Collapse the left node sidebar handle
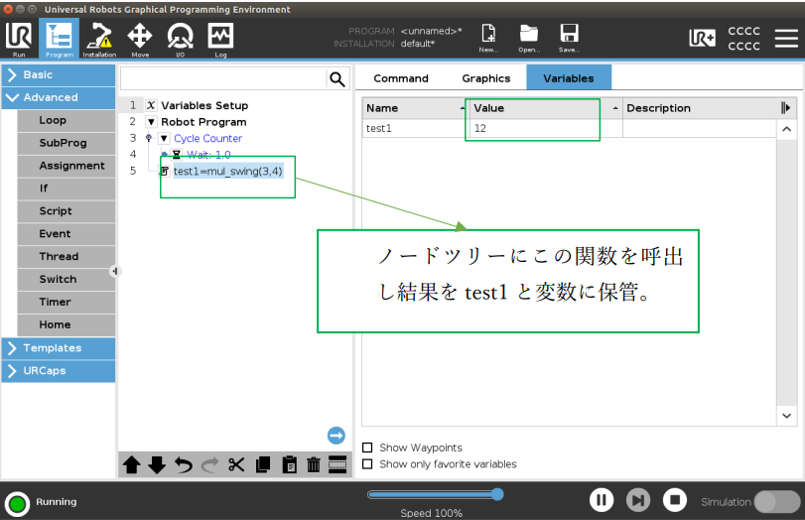 point(114,271)
